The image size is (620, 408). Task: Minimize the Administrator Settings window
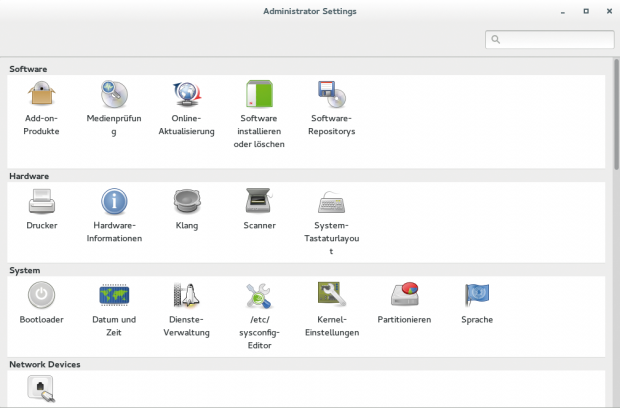pos(563,12)
